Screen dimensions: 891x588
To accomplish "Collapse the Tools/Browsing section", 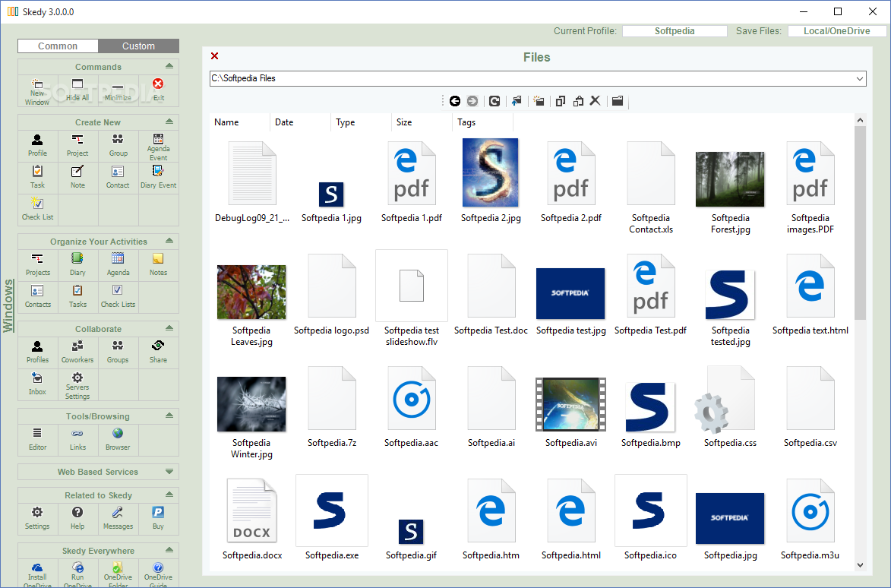I will pos(169,416).
